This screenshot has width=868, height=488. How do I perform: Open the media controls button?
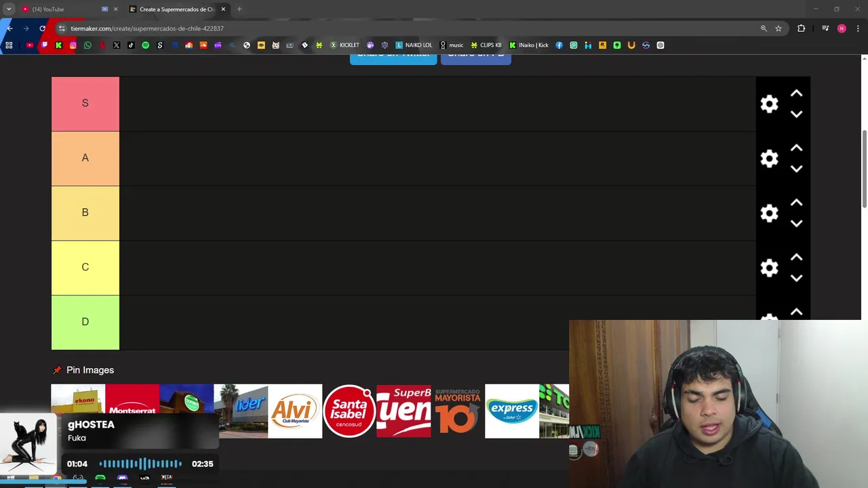825,28
